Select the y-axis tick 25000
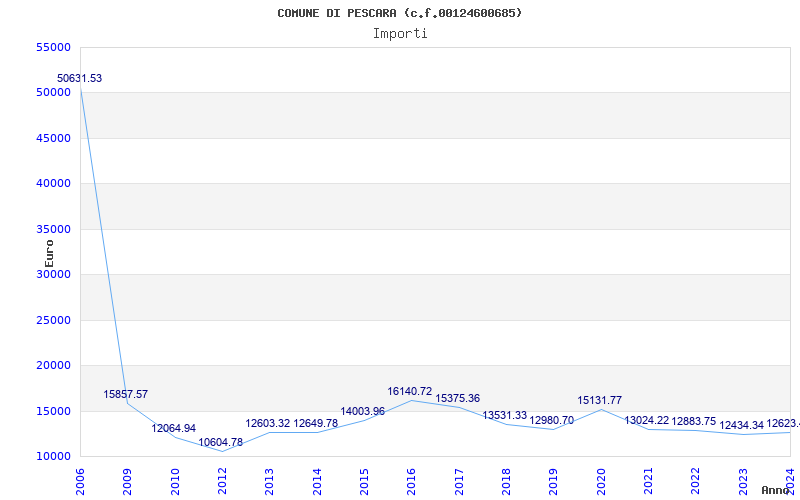Screen dimensions: 800x500 click(54, 320)
